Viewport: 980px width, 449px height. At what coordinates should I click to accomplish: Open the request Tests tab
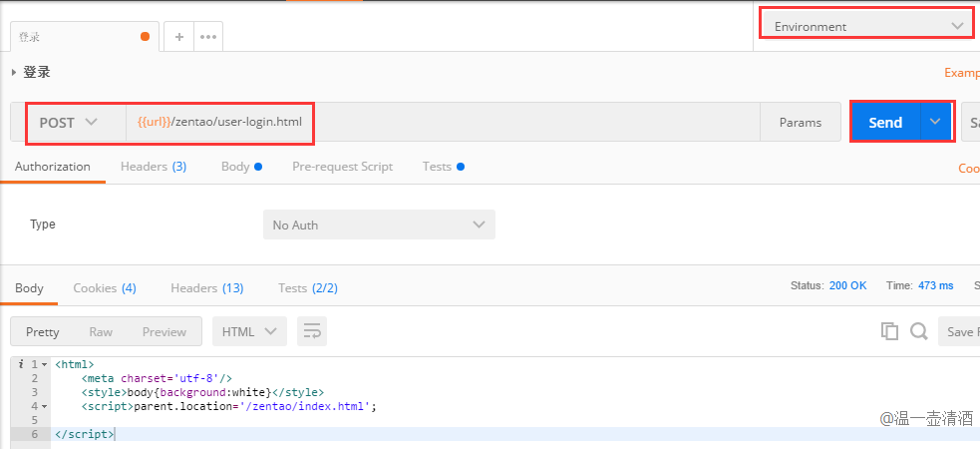click(443, 167)
